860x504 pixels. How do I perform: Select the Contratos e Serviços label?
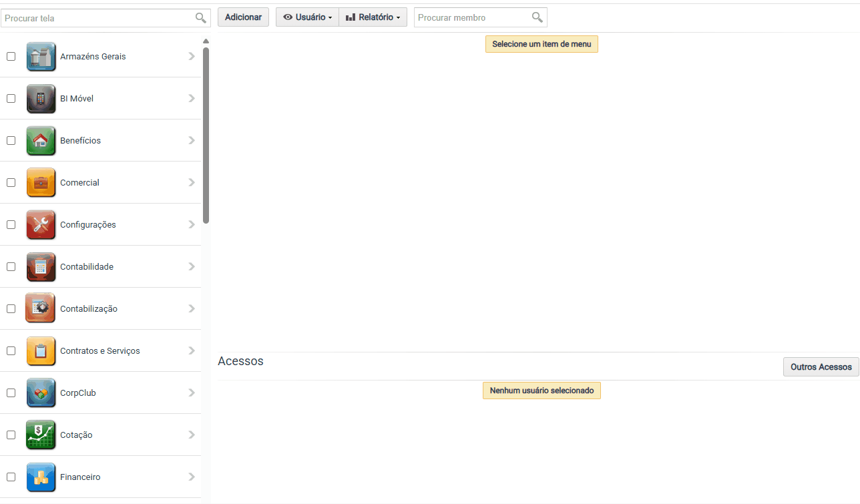coord(100,351)
